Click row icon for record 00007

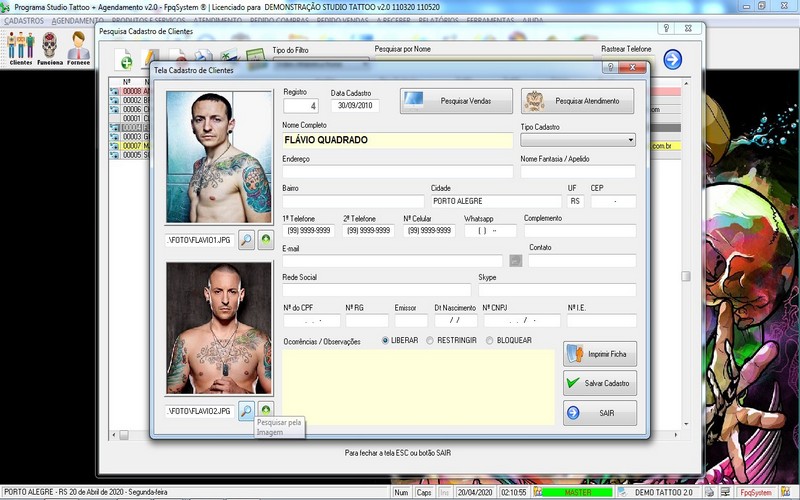(114, 146)
